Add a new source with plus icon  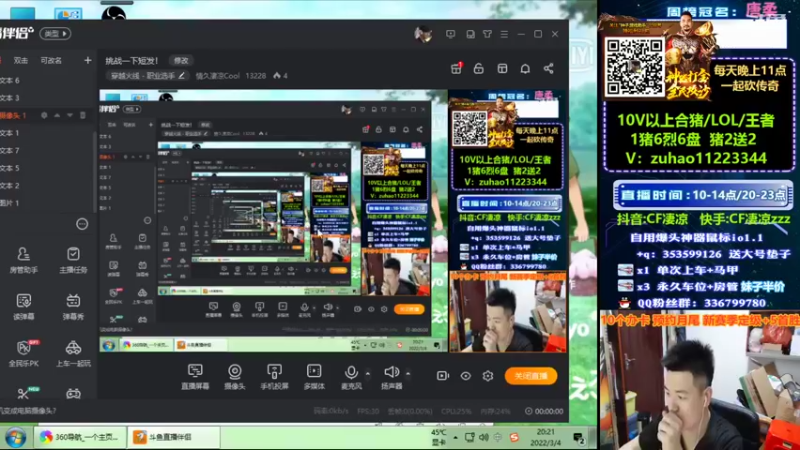point(88,60)
